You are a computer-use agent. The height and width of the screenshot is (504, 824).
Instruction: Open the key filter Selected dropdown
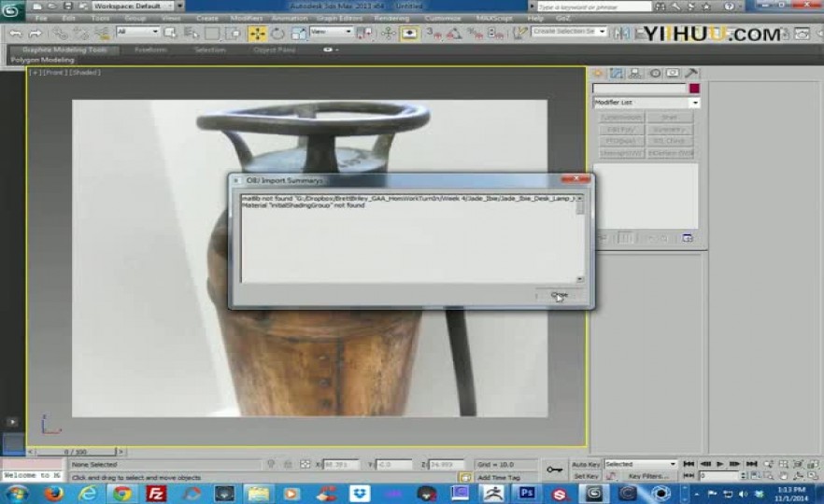pyautogui.click(x=641, y=464)
